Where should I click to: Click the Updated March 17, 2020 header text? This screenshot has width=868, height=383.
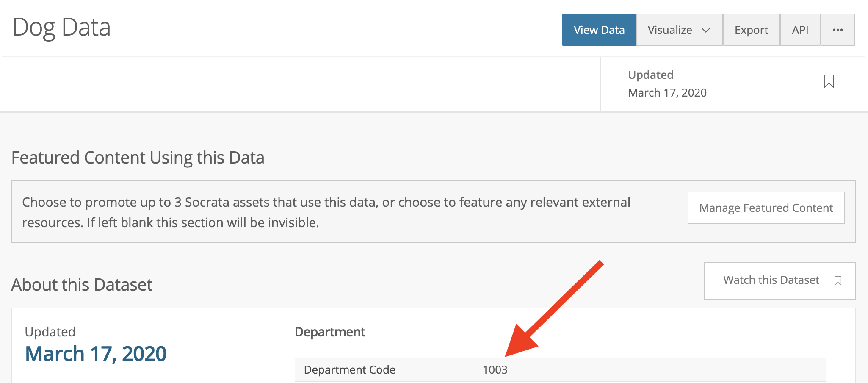[667, 83]
